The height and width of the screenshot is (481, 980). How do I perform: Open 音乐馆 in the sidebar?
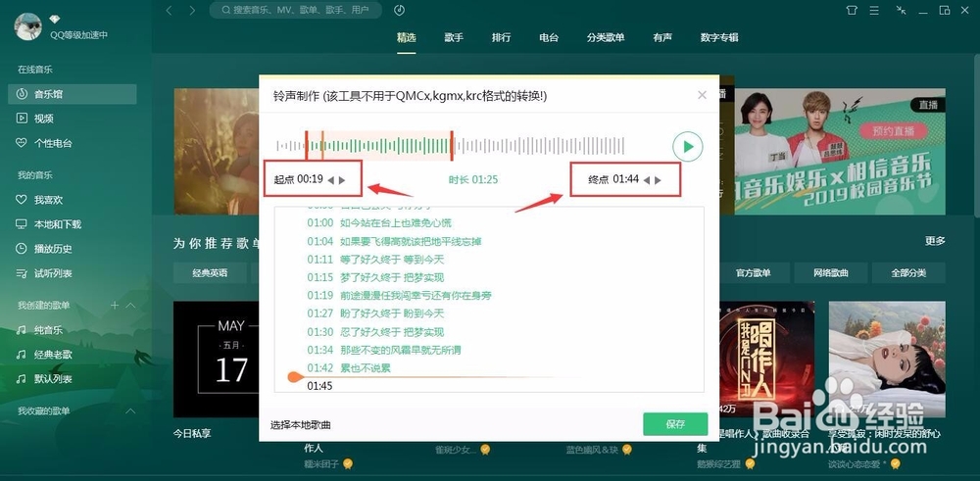pos(73,94)
